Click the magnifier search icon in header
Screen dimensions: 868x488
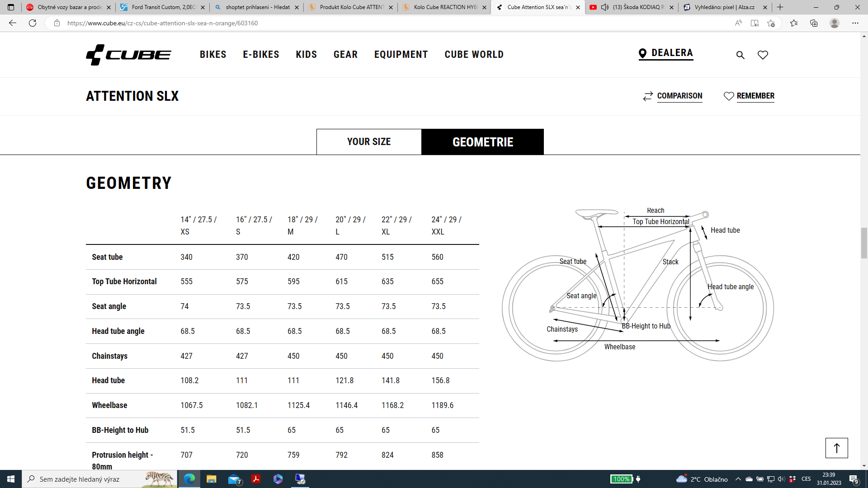click(x=740, y=55)
